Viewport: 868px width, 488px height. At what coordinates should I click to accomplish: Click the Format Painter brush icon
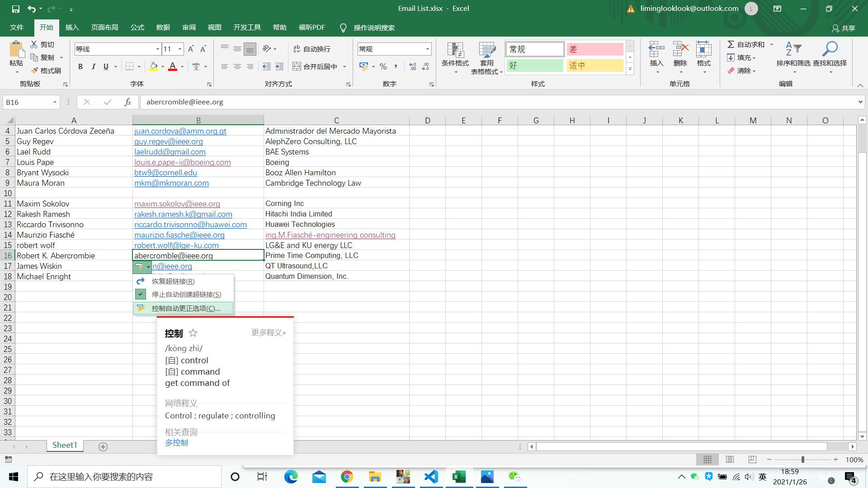click(35, 70)
